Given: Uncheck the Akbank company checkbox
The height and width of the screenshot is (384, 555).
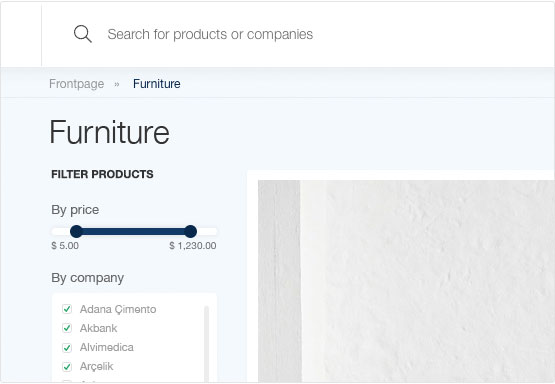Looking at the screenshot, I should 67,328.
